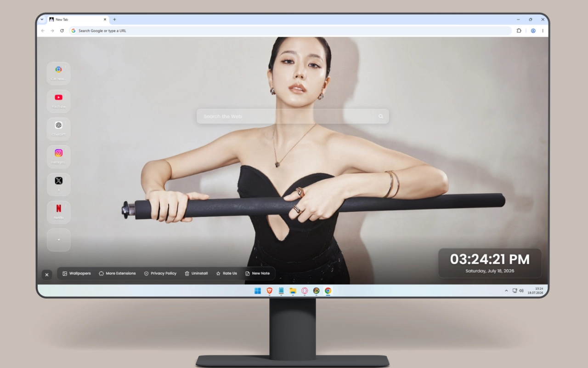588x368 pixels.
Task: Open the Chrome extensions puzzle icon
Action: 519,31
